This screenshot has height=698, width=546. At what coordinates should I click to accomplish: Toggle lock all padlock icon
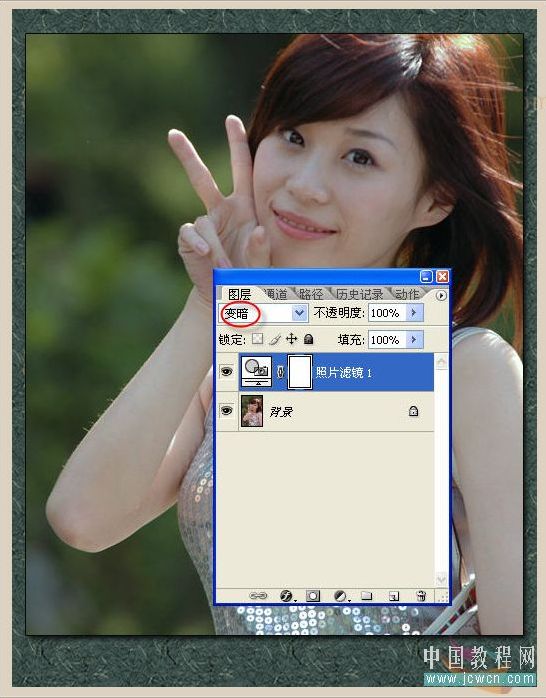(x=308, y=340)
